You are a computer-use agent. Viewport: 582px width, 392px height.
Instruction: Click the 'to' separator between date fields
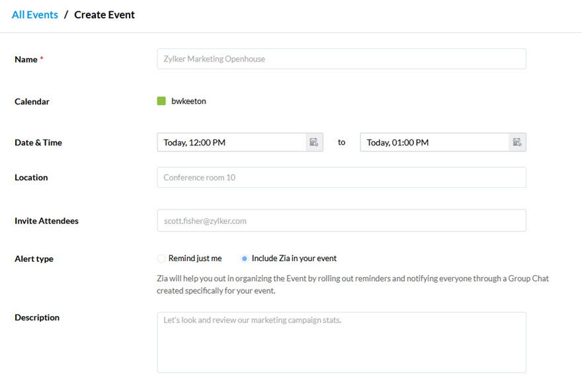(x=341, y=141)
